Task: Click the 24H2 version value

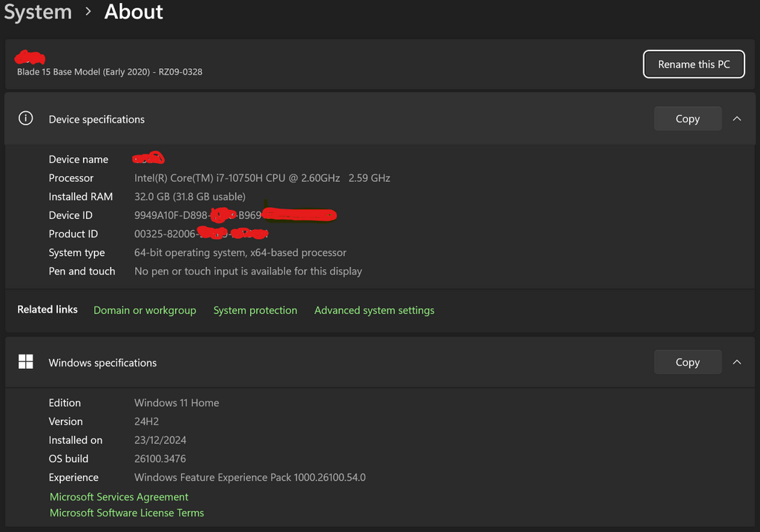Action: pyautogui.click(x=146, y=421)
